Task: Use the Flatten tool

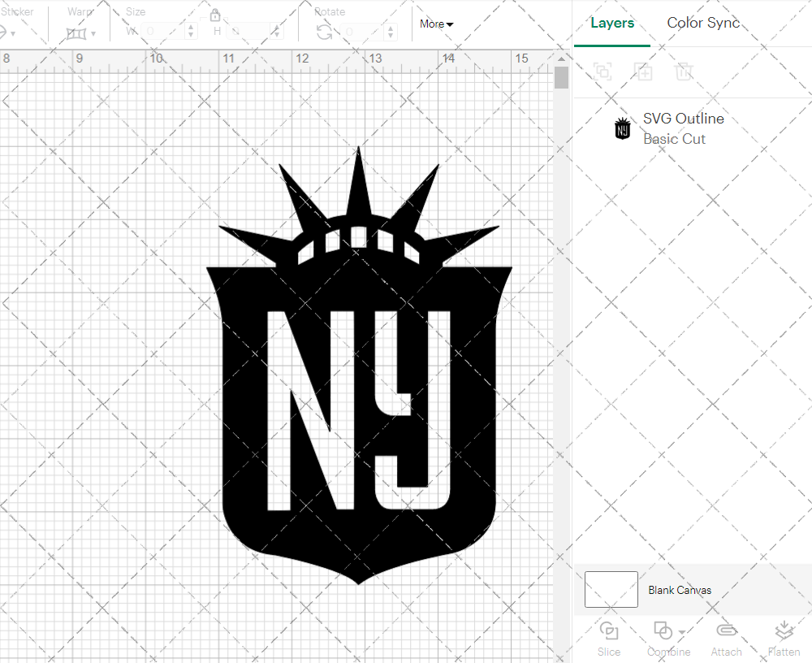Action: click(x=784, y=638)
